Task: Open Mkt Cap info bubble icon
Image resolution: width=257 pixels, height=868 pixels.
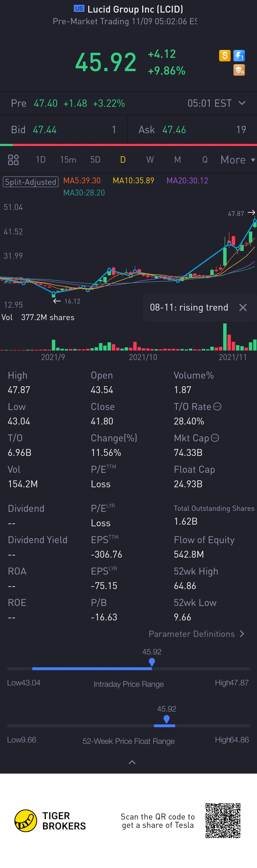Action: [x=215, y=438]
